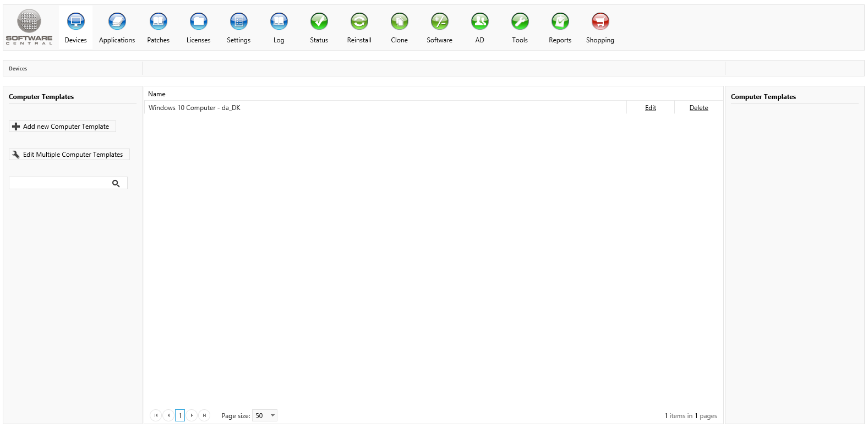Click the Status checkmark icon
Screen dimensions: 868x428
[x=319, y=22]
